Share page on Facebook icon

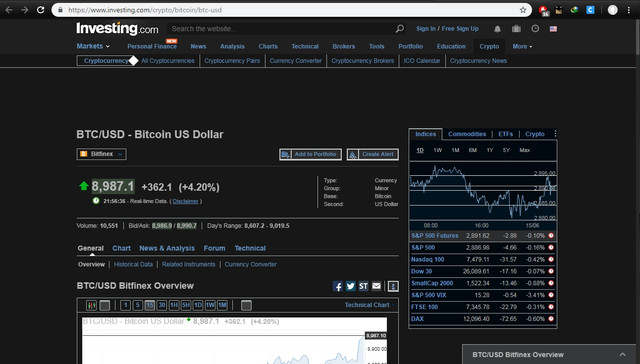(338, 286)
